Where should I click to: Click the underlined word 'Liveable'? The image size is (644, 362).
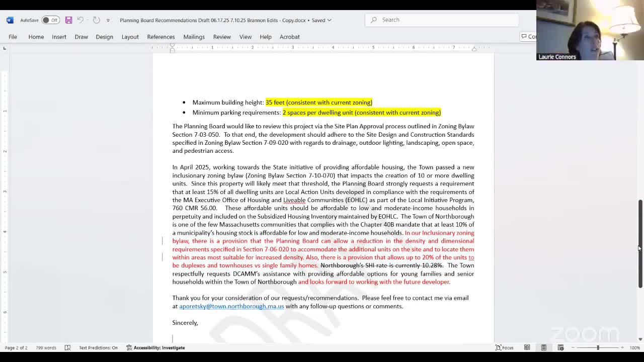(294, 200)
